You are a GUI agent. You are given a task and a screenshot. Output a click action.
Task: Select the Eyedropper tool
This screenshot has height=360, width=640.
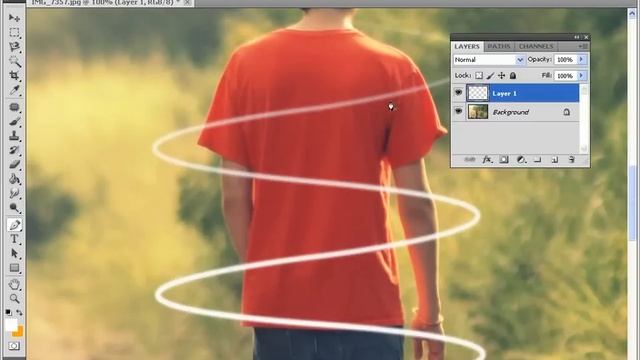(14, 90)
